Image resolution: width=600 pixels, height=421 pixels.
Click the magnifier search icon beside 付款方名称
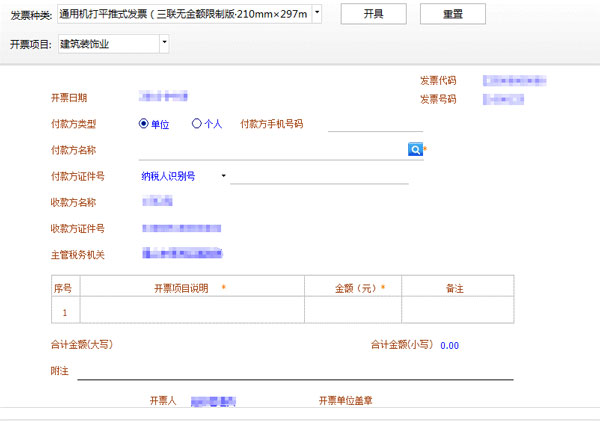(x=414, y=149)
